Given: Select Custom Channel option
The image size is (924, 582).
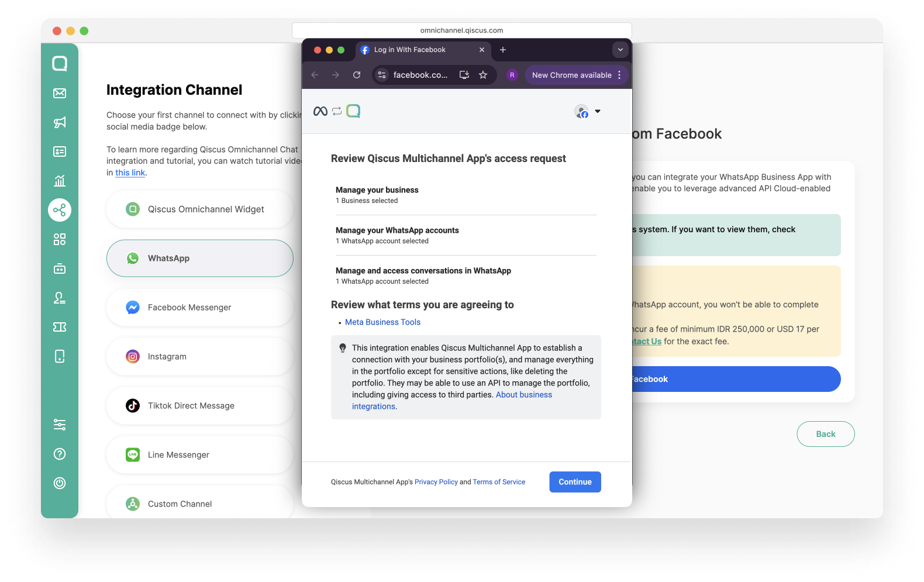Looking at the screenshot, I should coord(200,502).
